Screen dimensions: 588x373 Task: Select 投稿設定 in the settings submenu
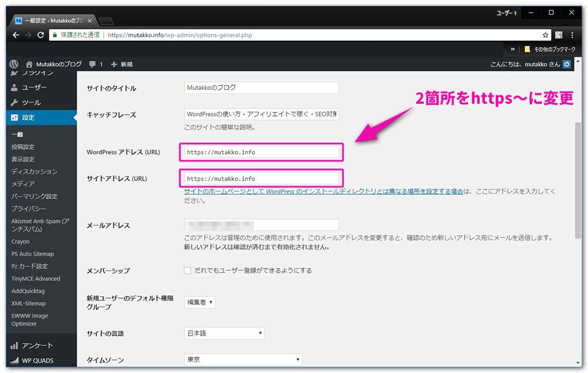pyautogui.click(x=24, y=146)
